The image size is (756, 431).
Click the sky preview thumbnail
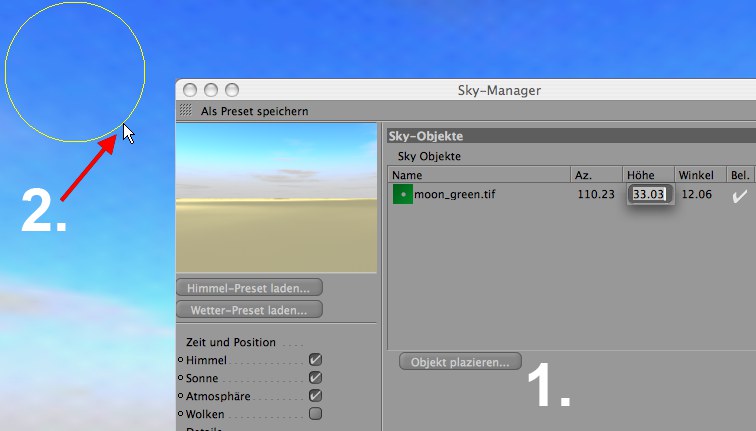coord(276,198)
